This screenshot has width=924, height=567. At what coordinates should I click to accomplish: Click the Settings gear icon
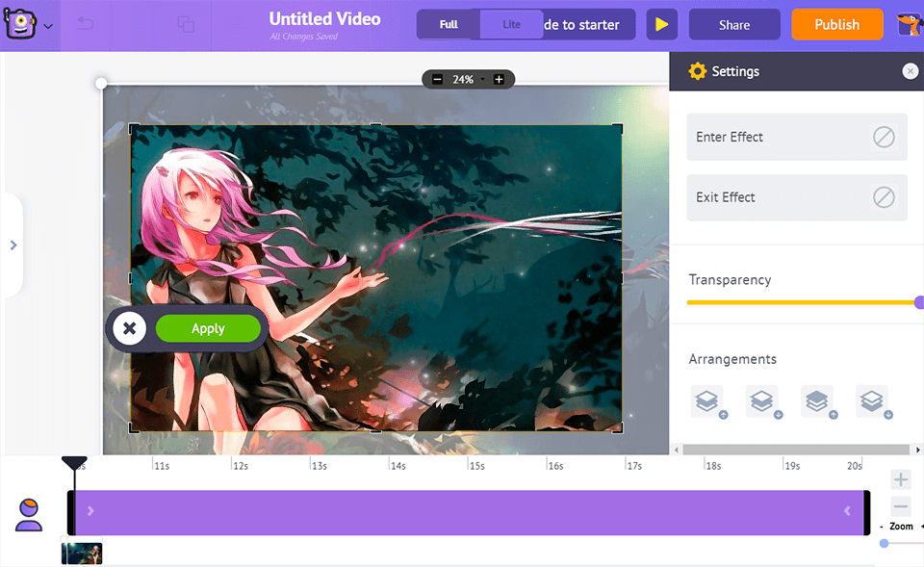(697, 70)
